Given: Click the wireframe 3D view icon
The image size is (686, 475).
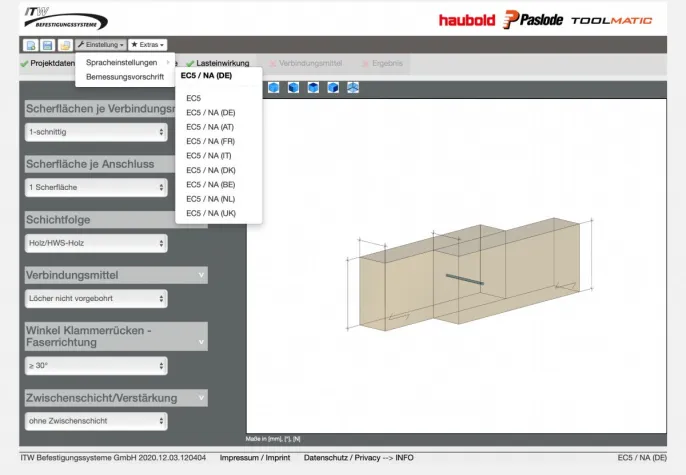Looking at the screenshot, I should [x=353, y=88].
